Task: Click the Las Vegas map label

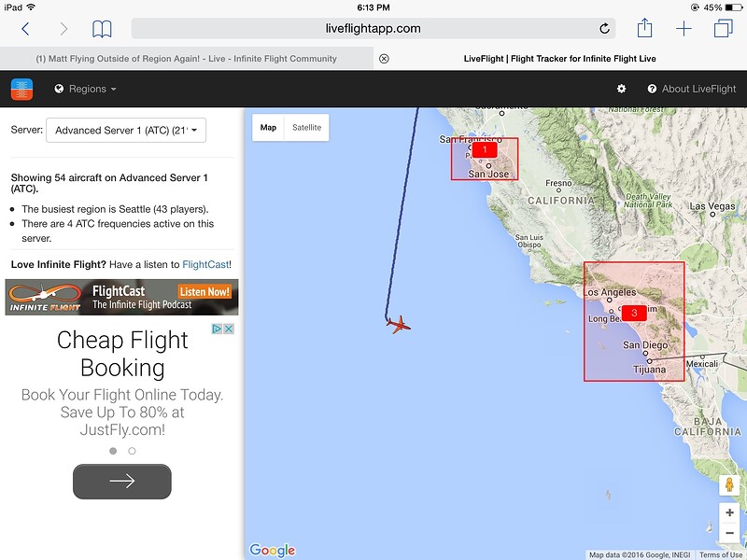Action: (712, 206)
